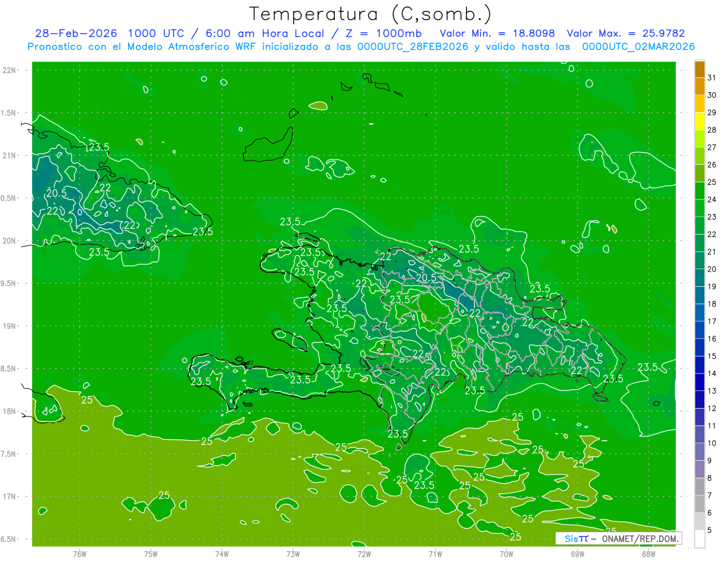Image resolution: width=728 pixels, height=562 pixels.
Task: Click legend scale value 28
Action: click(x=712, y=130)
